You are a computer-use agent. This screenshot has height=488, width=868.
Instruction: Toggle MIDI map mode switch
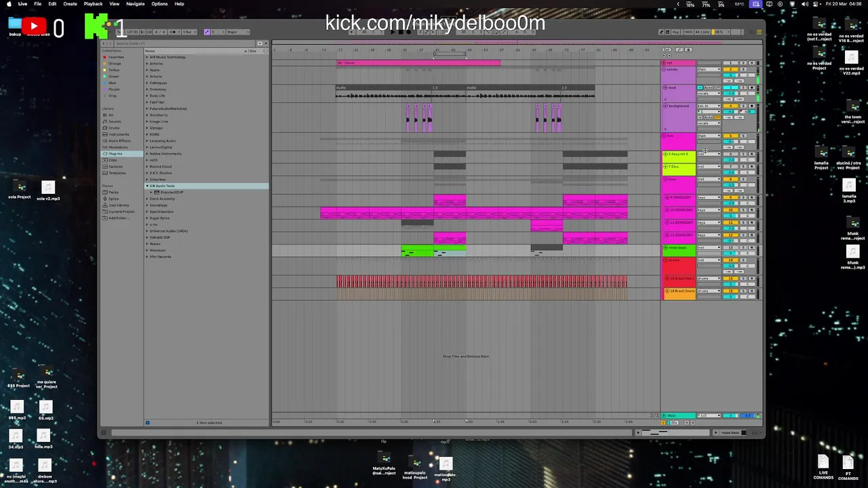[x=688, y=32]
